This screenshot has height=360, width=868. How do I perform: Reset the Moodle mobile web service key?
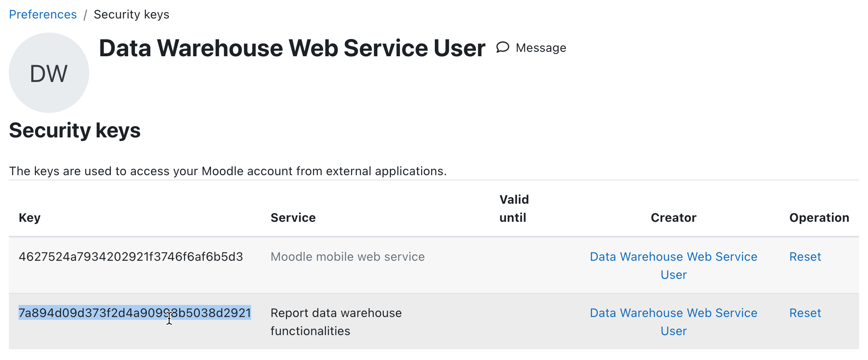[x=805, y=257]
